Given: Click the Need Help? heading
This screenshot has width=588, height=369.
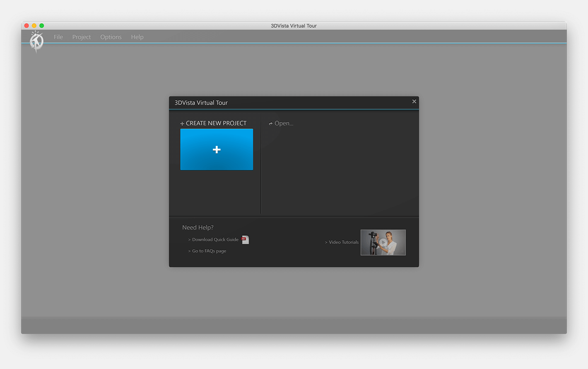Looking at the screenshot, I should coord(198,227).
